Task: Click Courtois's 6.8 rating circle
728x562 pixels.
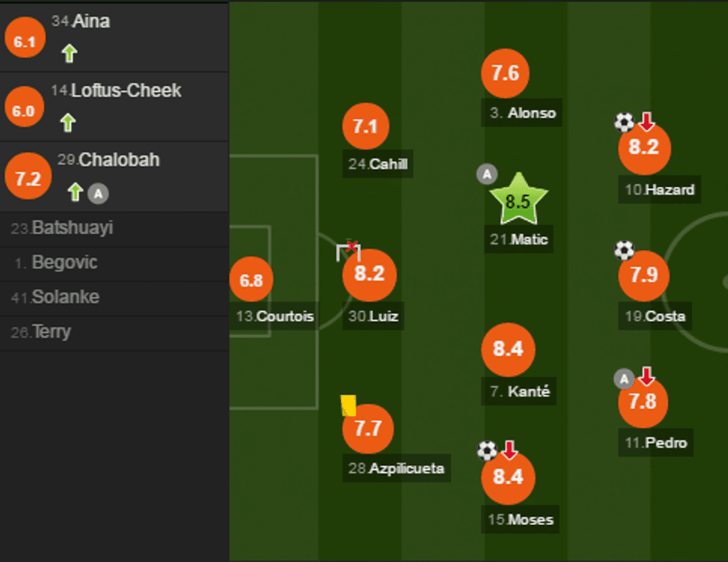Action: 251,281
